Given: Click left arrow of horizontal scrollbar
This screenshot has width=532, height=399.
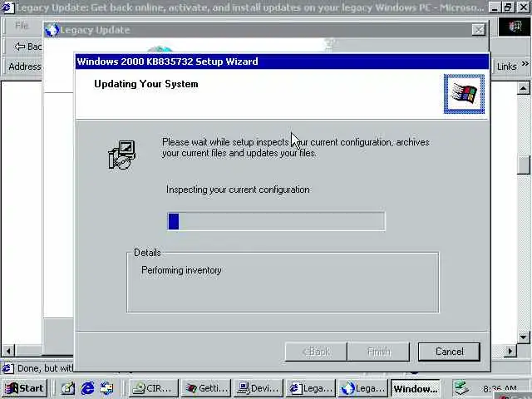Looking at the screenshot, I should pyautogui.click(x=8, y=351).
